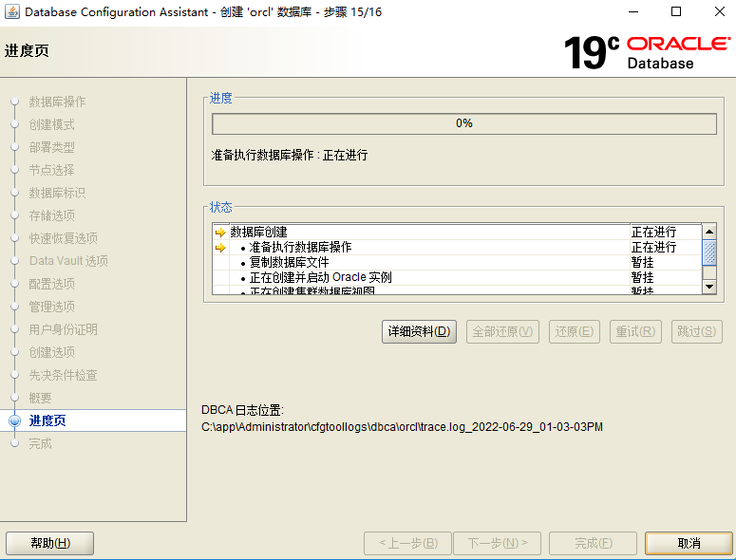Select 正在创建并启动 Oracle 实例 row
Viewport: 736px width, 560px height.
point(427,278)
